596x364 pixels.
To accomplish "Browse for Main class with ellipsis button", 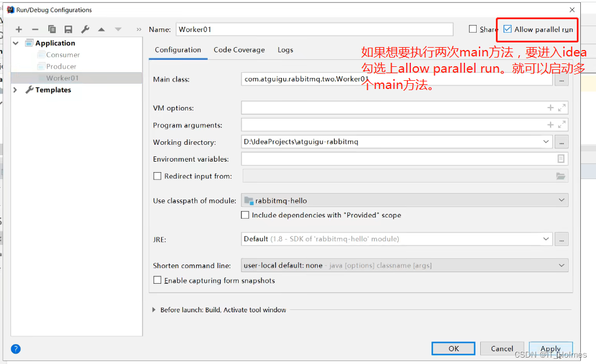I will click(562, 79).
